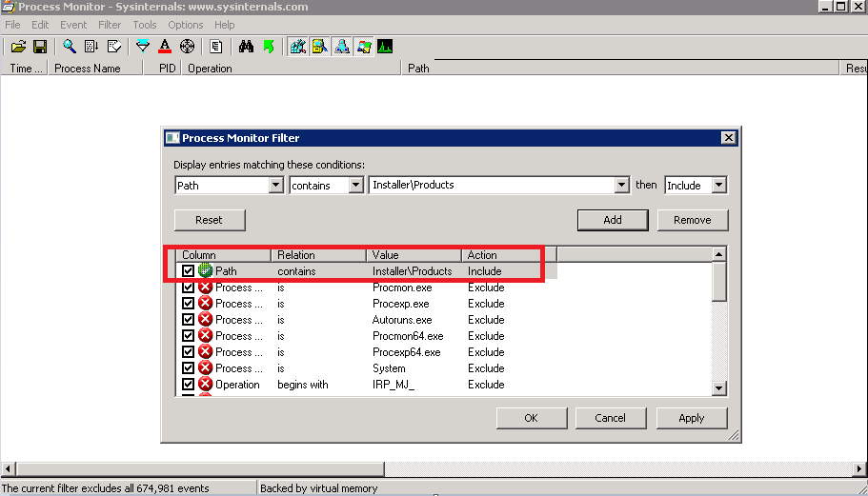Uncheck the Procmon64.exe exclude filter checkbox
The height and width of the screenshot is (496, 868).
click(189, 335)
